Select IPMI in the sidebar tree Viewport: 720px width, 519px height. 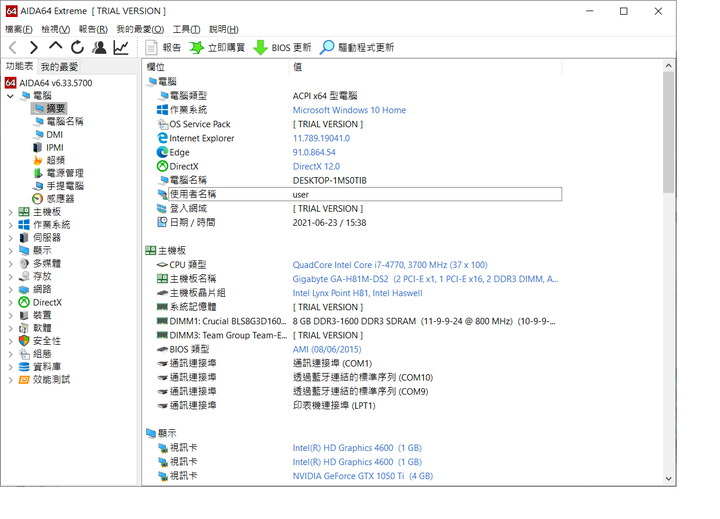pos(48,147)
